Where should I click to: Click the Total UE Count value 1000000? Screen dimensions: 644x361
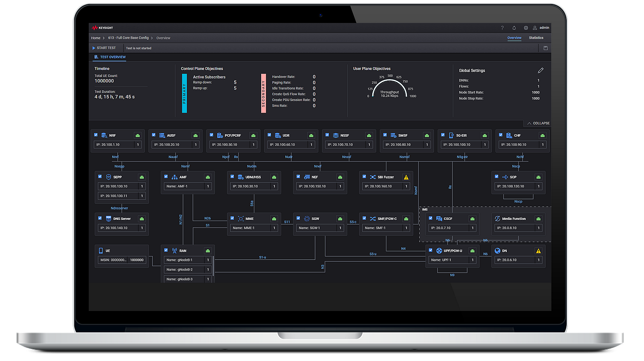104,81
